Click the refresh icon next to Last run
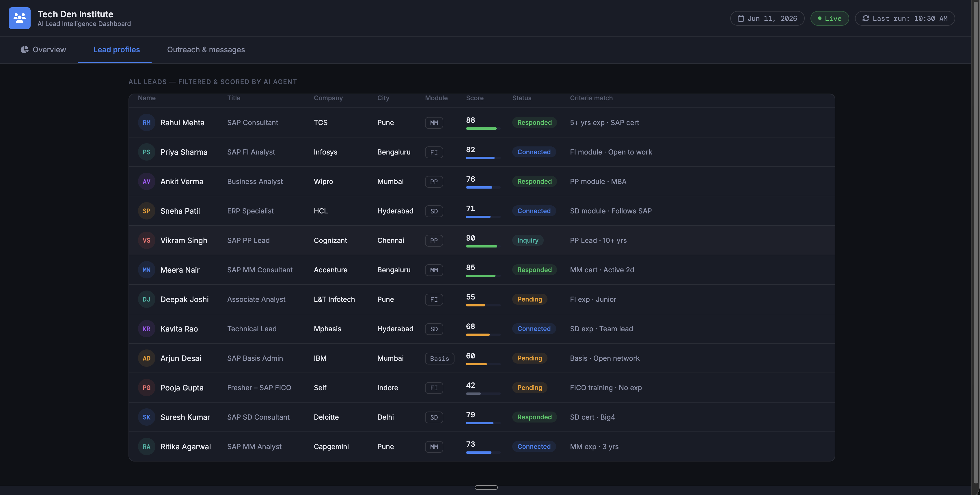The image size is (980, 495). click(865, 18)
